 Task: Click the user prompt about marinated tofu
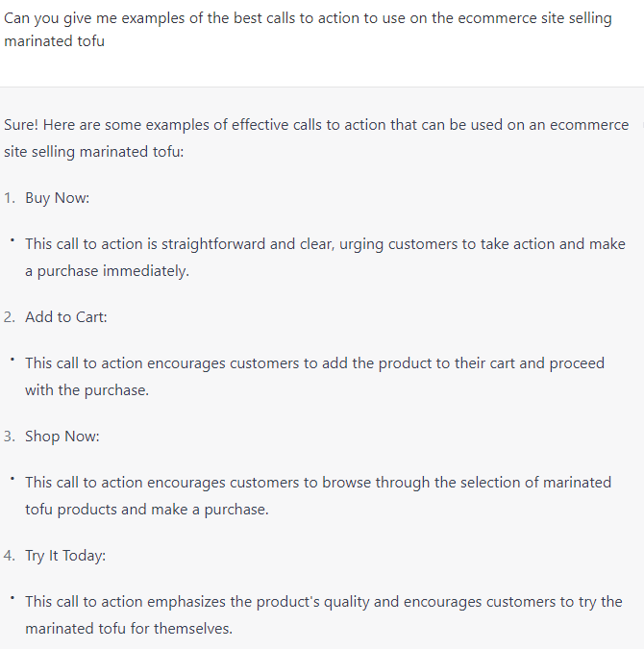(x=308, y=30)
